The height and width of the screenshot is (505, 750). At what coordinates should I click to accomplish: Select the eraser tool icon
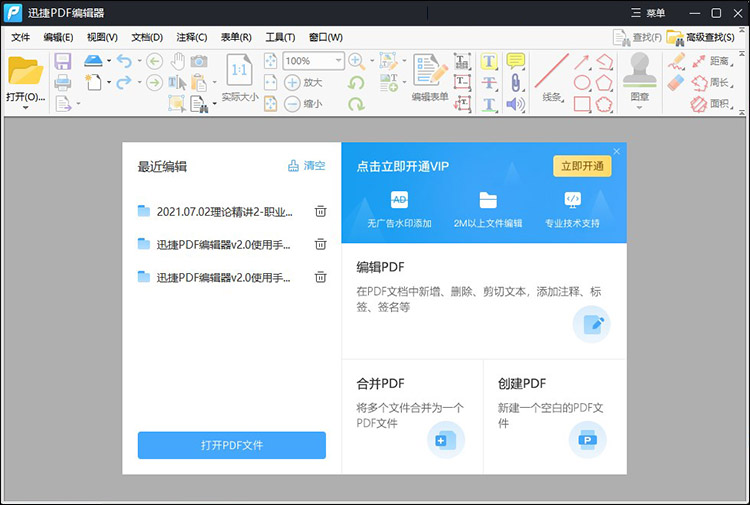[676, 83]
